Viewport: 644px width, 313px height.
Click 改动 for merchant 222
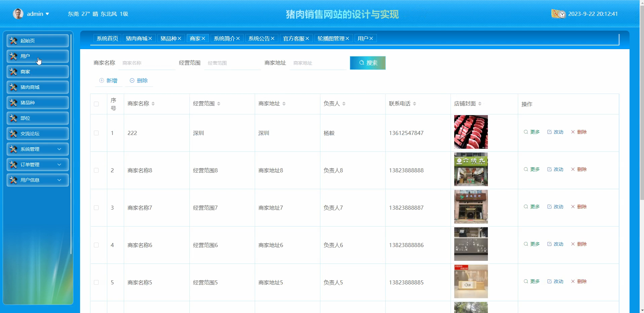coord(556,132)
